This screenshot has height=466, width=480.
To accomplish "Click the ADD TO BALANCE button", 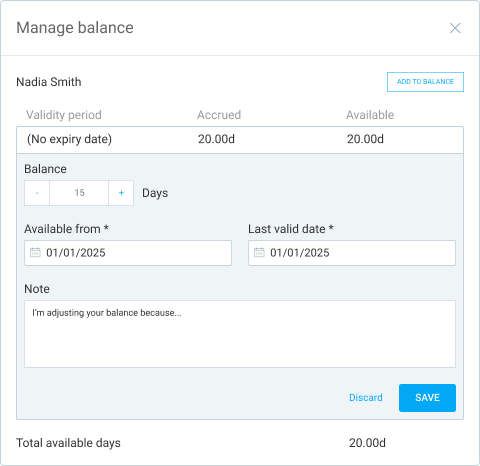I will [425, 82].
